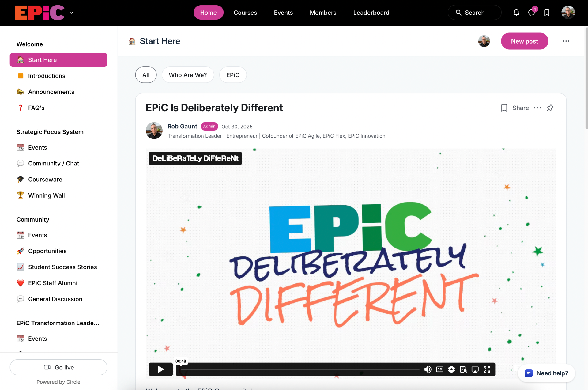Open the notifications bell
Screen dimensions: 588x390
tap(516, 13)
